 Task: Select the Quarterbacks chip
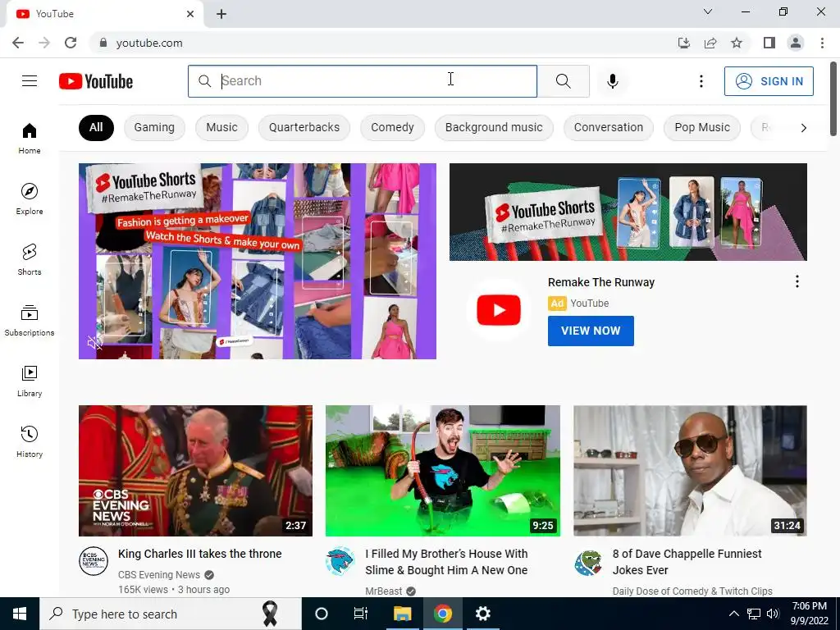click(x=304, y=127)
